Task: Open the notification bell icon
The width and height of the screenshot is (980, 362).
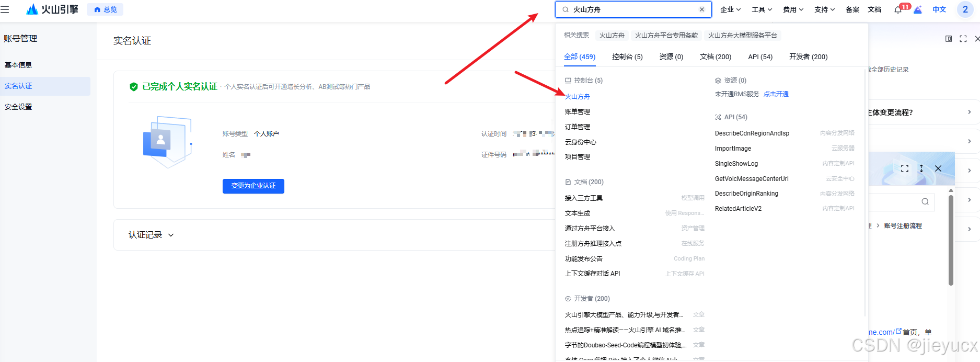Action: pyautogui.click(x=898, y=10)
